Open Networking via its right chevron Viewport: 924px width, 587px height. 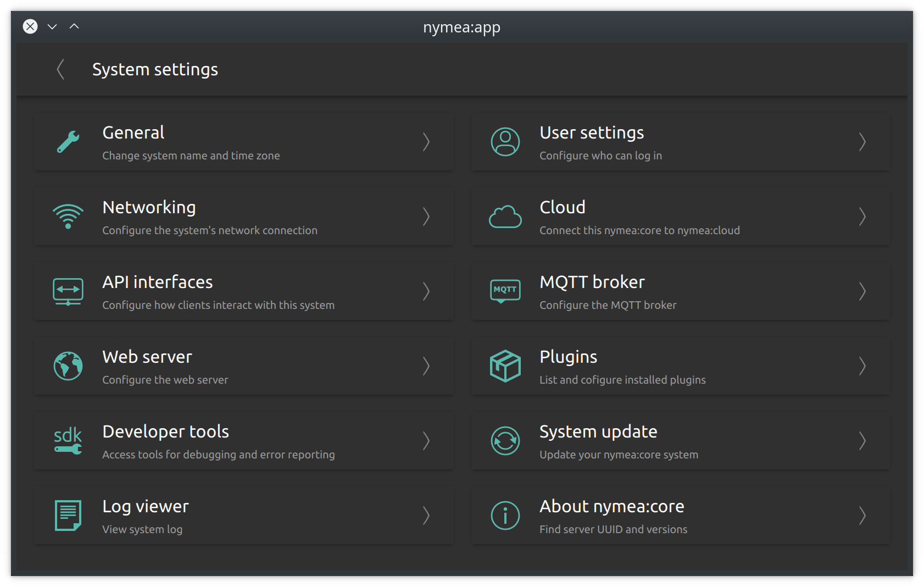point(426,217)
